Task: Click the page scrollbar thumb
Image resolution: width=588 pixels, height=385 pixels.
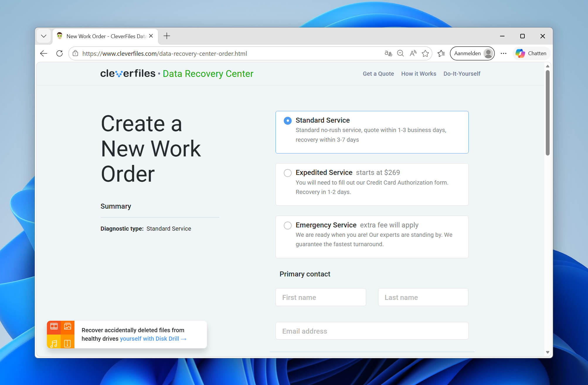Action: (548, 113)
